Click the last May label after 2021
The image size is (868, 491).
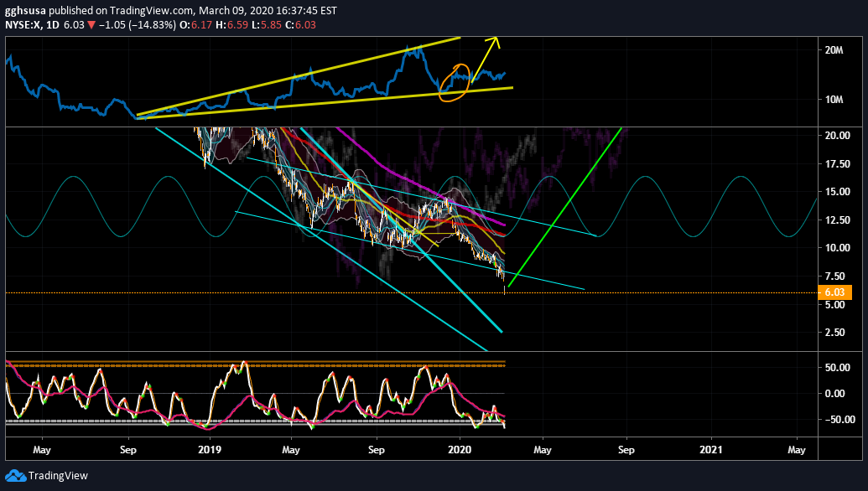point(797,450)
